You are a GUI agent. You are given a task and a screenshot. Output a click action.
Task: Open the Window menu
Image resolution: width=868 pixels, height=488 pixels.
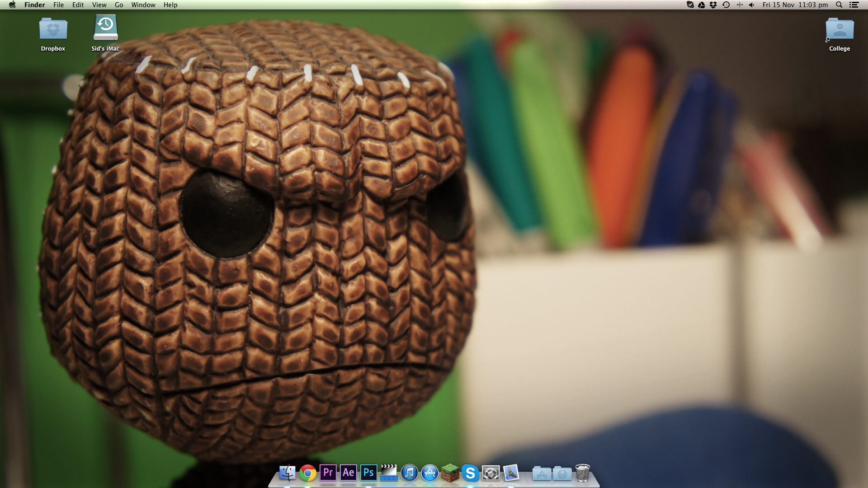pos(143,5)
